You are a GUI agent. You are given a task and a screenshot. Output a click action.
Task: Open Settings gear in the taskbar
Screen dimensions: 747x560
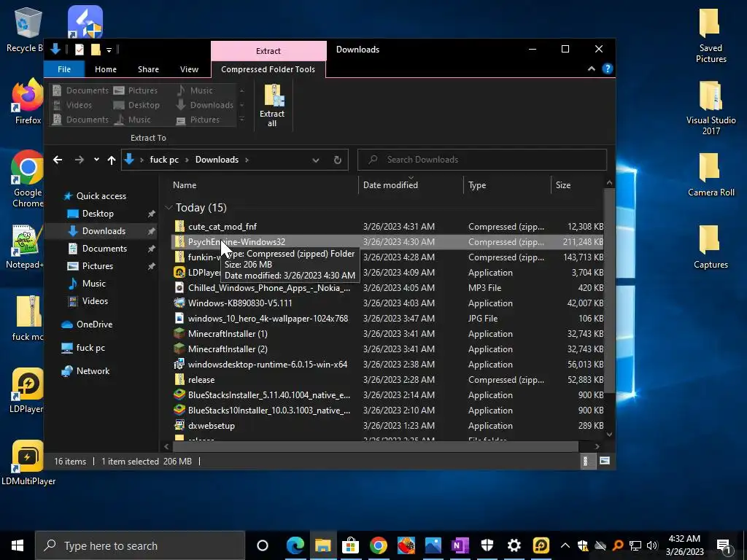pos(514,545)
